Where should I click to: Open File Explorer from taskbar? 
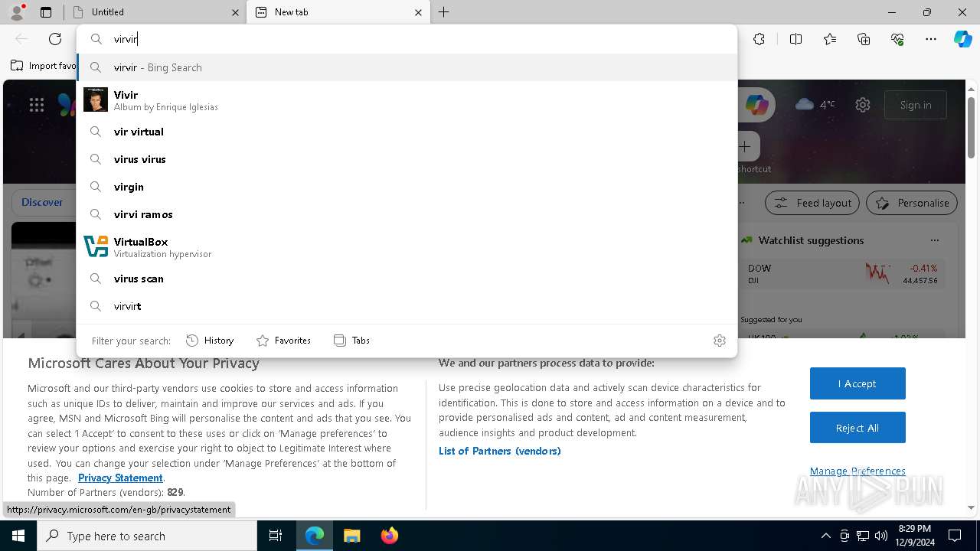coord(351,536)
